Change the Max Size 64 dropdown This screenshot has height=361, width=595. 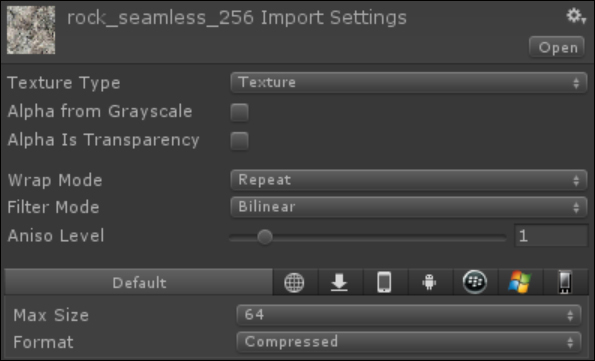[409, 315]
